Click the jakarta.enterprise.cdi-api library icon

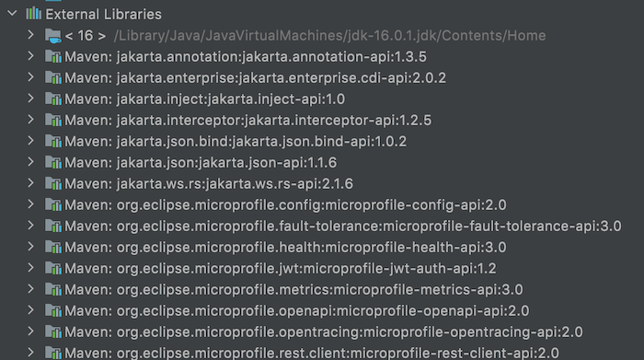[53, 77]
